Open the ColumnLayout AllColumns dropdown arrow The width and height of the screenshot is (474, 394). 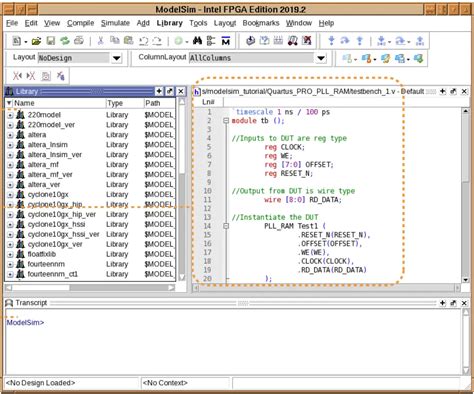321,58
